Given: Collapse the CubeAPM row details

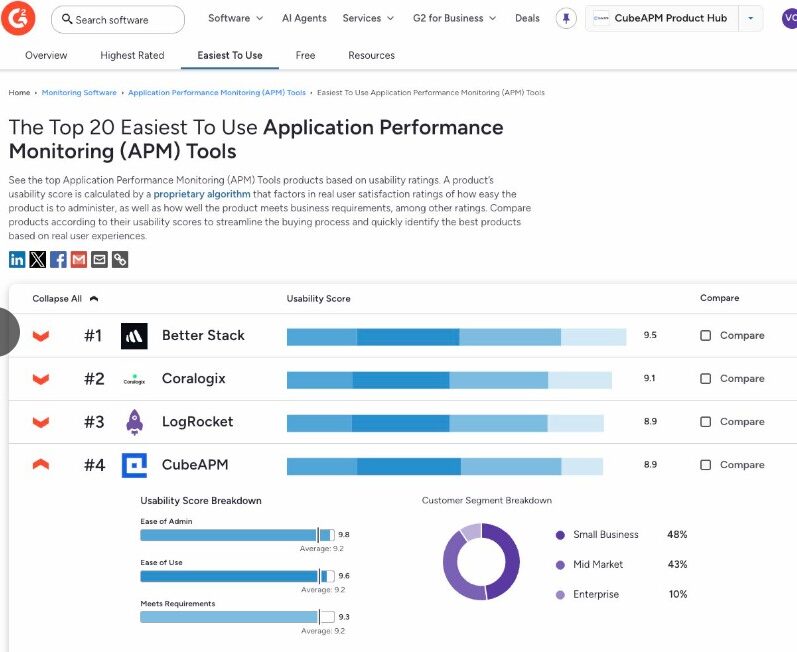Looking at the screenshot, I should click(x=41, y=465).
